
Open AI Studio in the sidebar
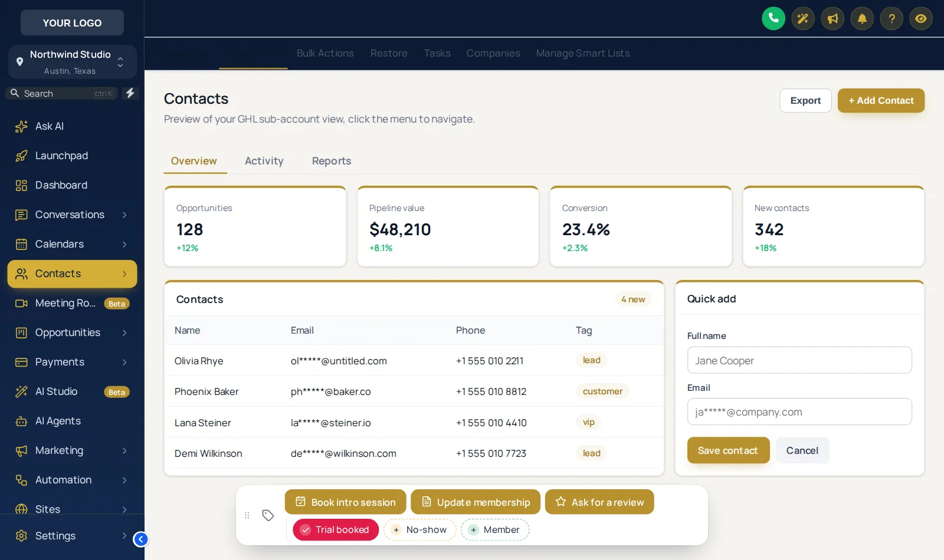(x=72, y=391)
